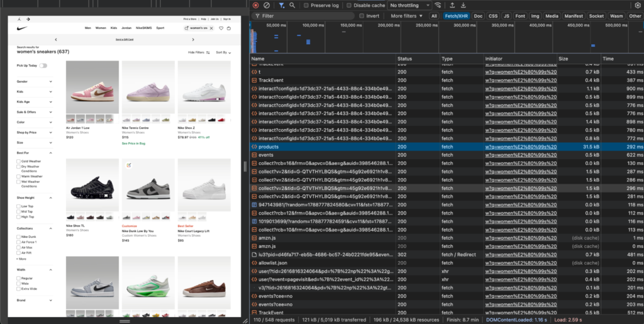The height and width of the screenshot is (324, 644).
Task: Select the JS request type filter
Action: [506, 16]
